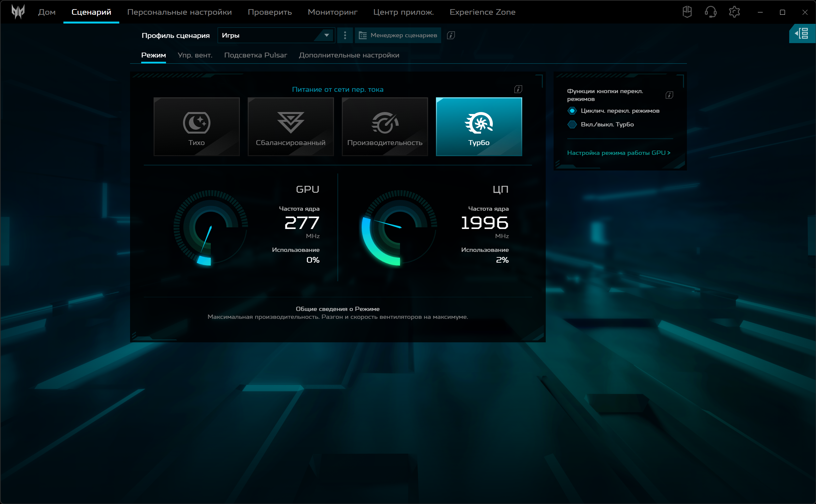816x504 pixels.
Task: Click the CPU frequency gauge dial
Action: pyautogui.click(x=399, y=228)
